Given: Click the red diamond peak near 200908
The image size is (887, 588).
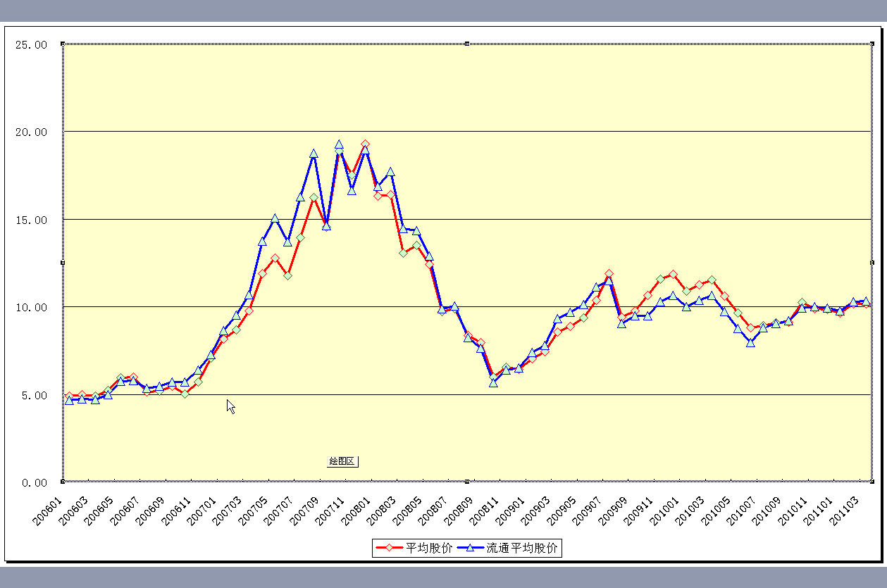Looking at the screenshot, I should point(609,273).
